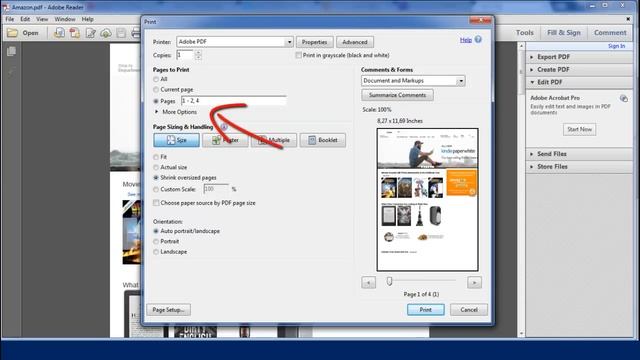This screenshot has width=640, height=360.
Task: Click the Create PDF online toolbar icon
Action: click(x=75, y=33)
